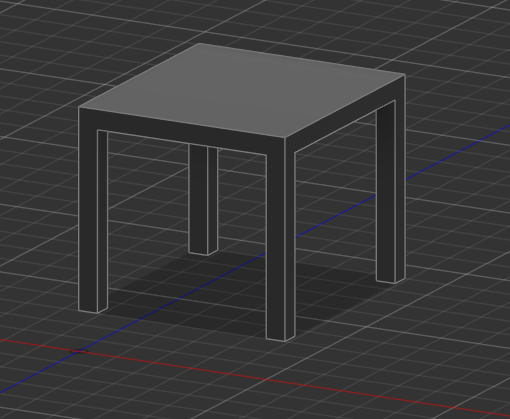Click the bottom end of the far-right leg
Viewport: 510px width, 419px height.
[391, 281]
